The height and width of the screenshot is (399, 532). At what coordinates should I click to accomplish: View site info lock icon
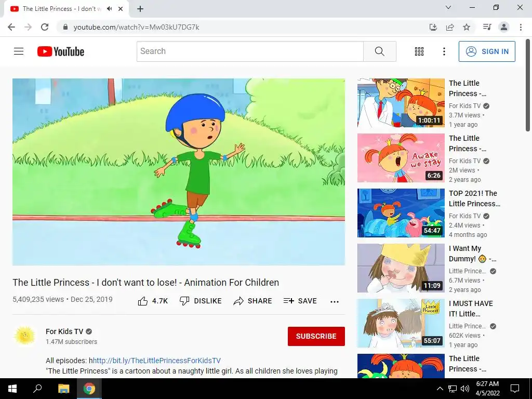pos(65,27)
